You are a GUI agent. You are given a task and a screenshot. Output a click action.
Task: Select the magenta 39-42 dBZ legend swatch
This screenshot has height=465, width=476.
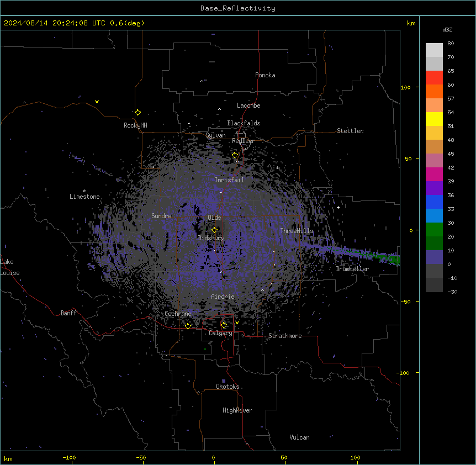coord(434,174)
